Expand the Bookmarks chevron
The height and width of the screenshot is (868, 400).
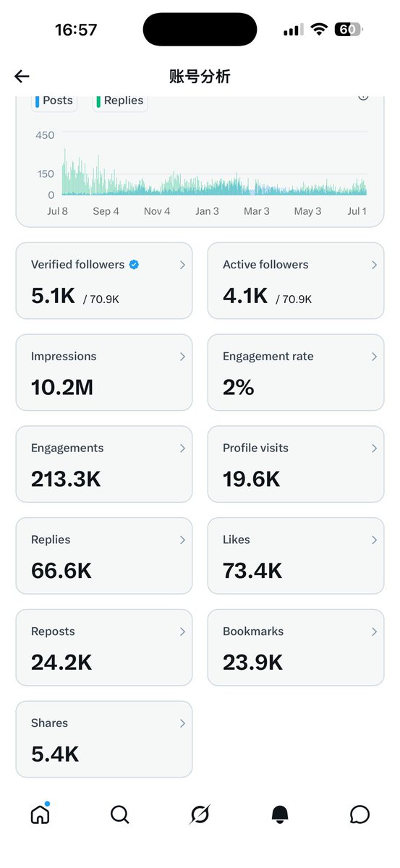click(x=374, y=631)
